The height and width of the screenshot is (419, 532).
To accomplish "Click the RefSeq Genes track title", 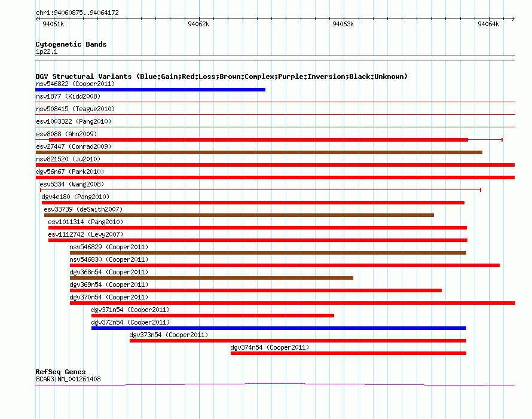I will [x=60, y=372].
